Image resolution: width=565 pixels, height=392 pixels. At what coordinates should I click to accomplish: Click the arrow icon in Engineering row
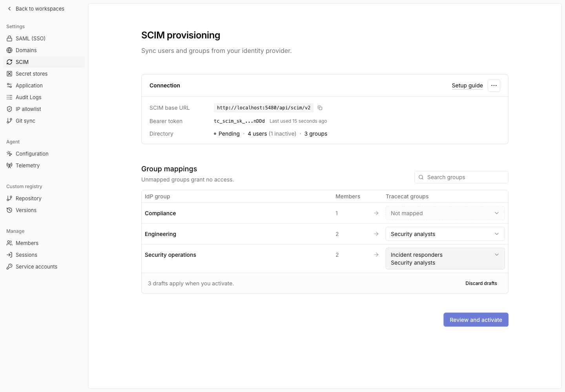pos(376,234)
